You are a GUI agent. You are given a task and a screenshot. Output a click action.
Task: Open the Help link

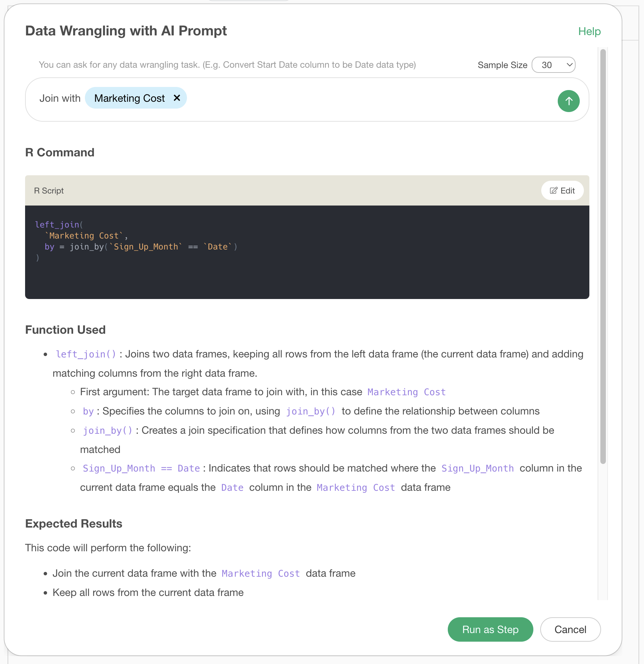[589, 31]
